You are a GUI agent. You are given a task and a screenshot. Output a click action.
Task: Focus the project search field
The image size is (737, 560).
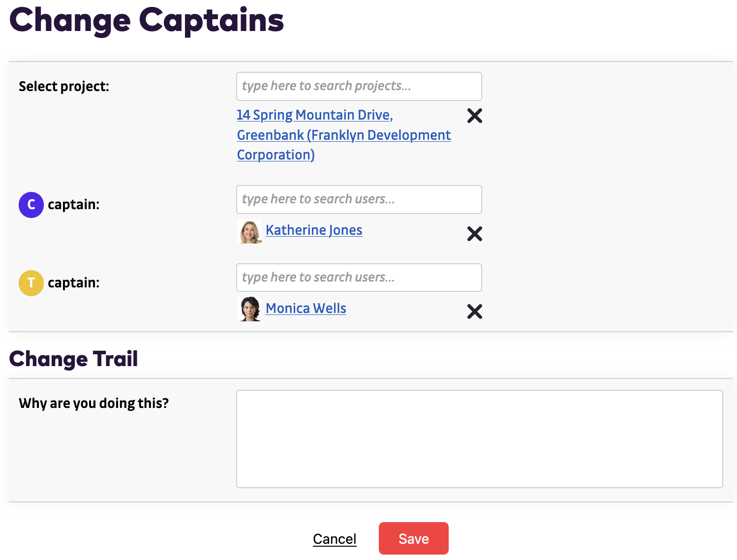tap(359, 86)
